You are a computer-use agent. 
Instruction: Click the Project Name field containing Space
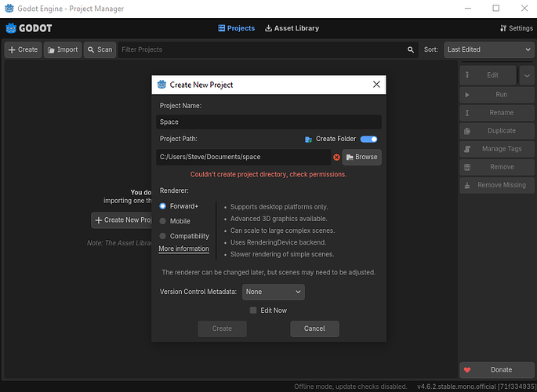pyautogui.click(x=269, y=122)
